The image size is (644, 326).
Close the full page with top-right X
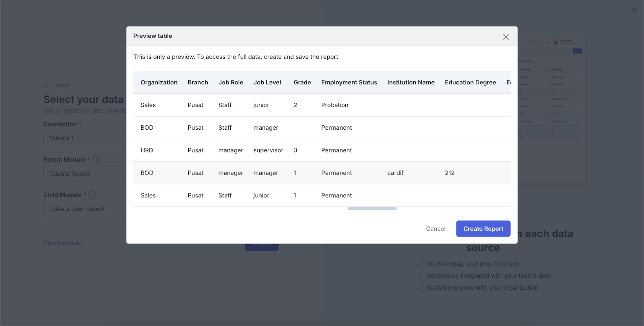pyautogui.click(x=634, y=10)
